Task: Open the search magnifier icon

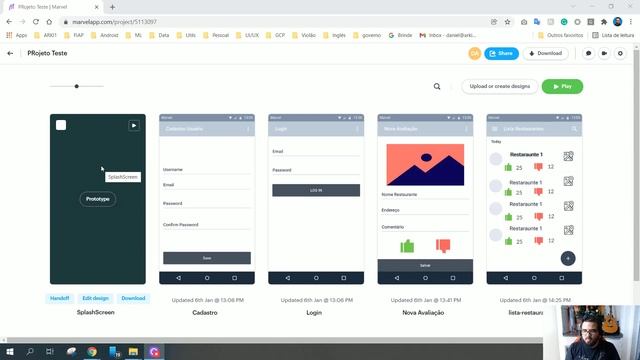Action: [x=437, y=87]
